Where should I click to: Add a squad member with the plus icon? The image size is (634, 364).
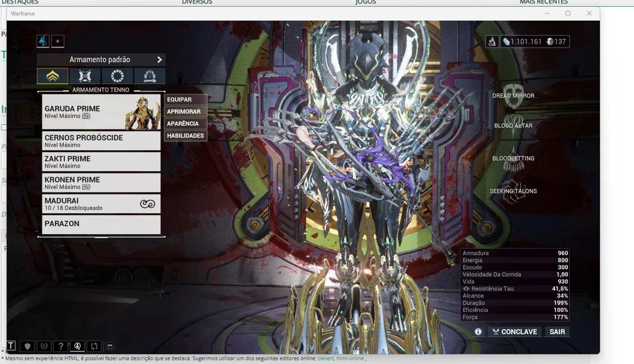point(58,41)
